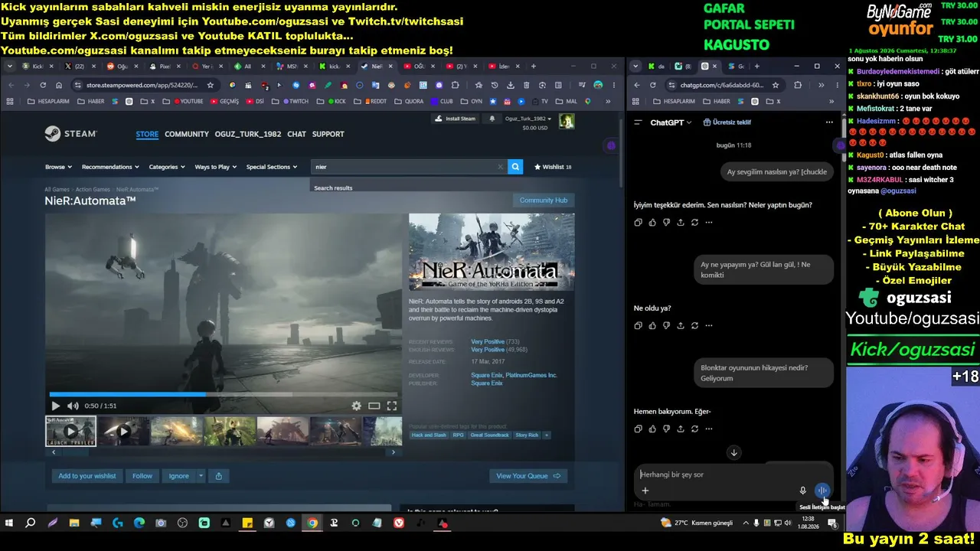Expand the Oguz_Turk_1982 account dropdown
The image size is (980, 551).
click(528, 119)
